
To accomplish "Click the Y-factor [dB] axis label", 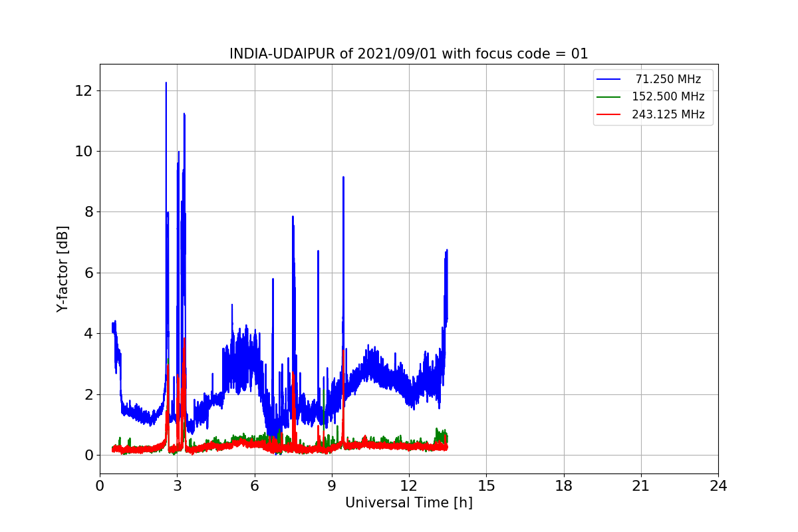I will pos(63,269).
